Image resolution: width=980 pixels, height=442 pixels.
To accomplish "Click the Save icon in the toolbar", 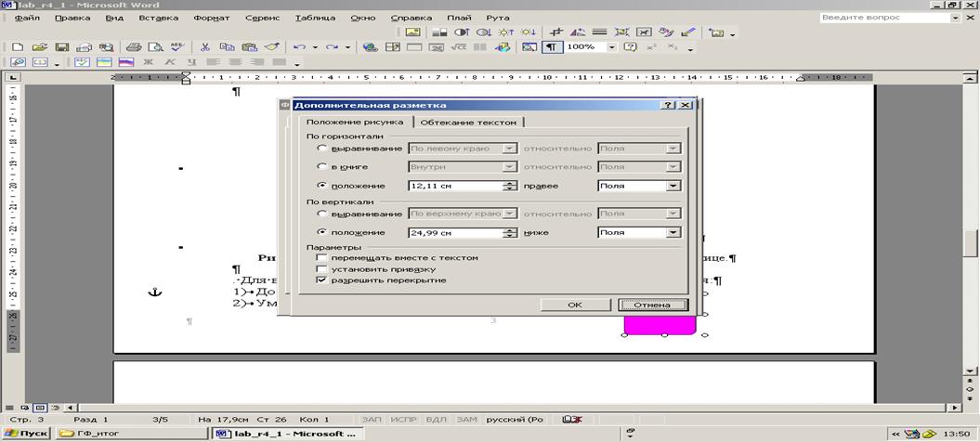I will 61,46.
